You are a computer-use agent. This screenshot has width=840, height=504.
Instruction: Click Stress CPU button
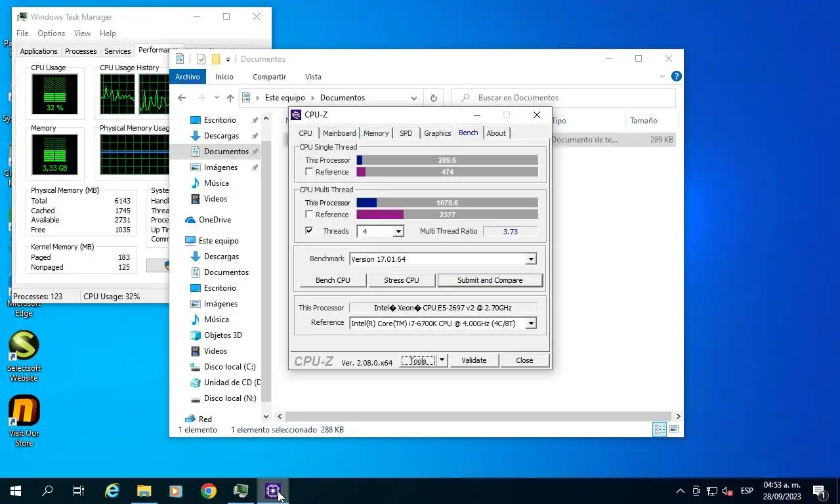pos(402,280)
